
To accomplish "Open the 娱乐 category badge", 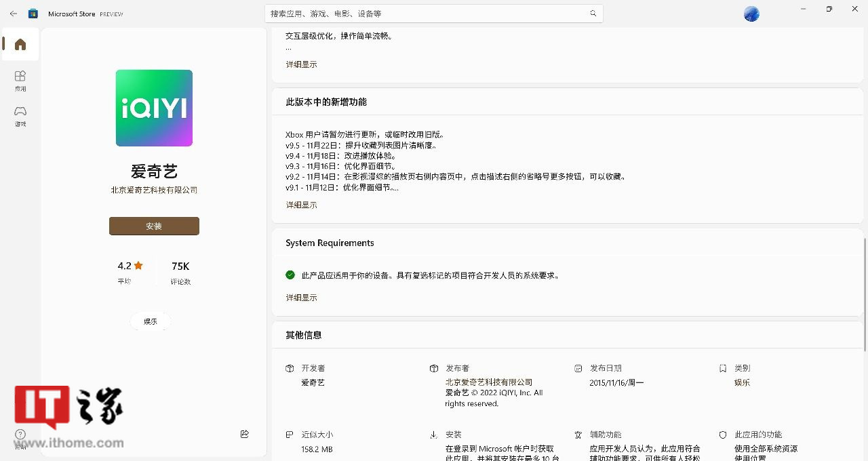I will coord(150,321).
